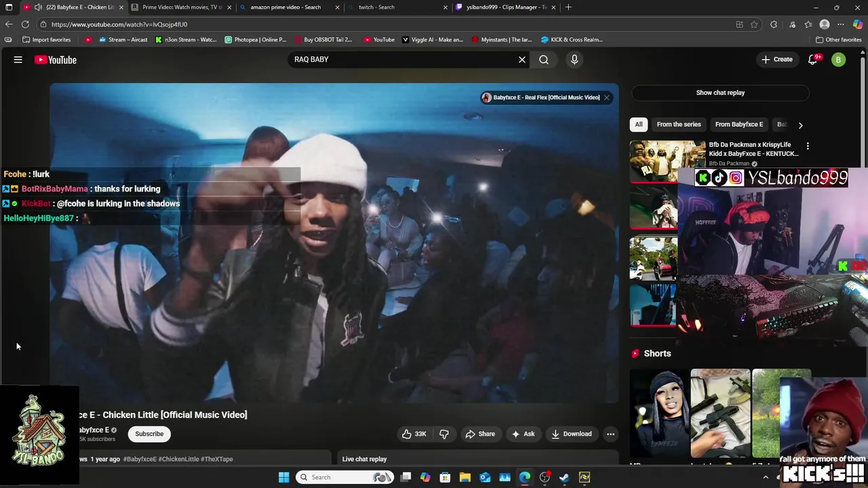Share the video with Share button

click(479, 434)
